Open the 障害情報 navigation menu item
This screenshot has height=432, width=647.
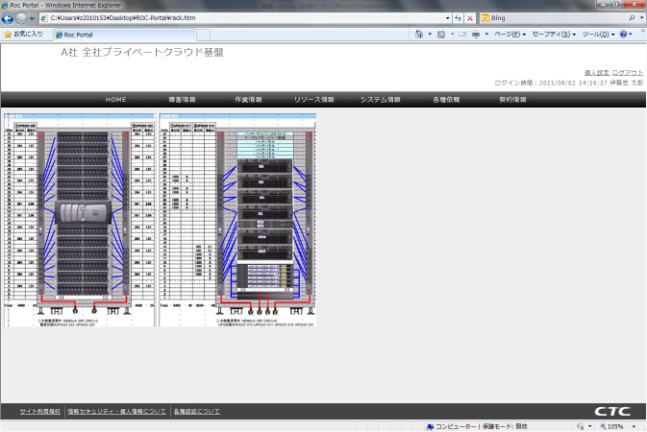tap(181, 100)
